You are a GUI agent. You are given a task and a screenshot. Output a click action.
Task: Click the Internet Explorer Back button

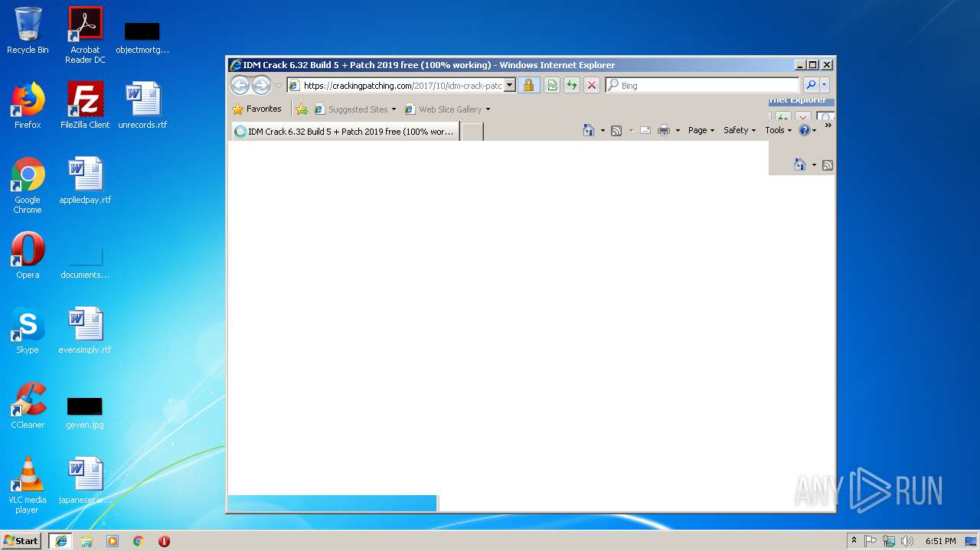pyautogui.click(x=240, y=85)
